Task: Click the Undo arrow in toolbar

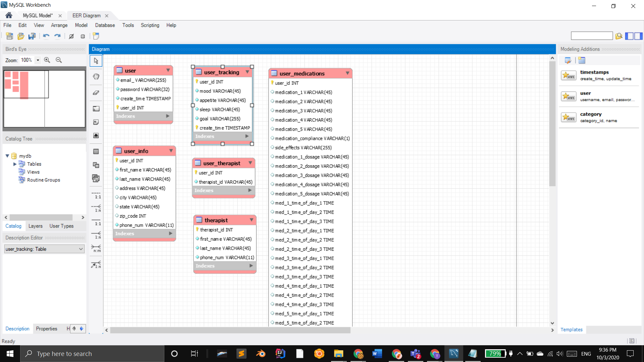Action: (x=46, y=36)
